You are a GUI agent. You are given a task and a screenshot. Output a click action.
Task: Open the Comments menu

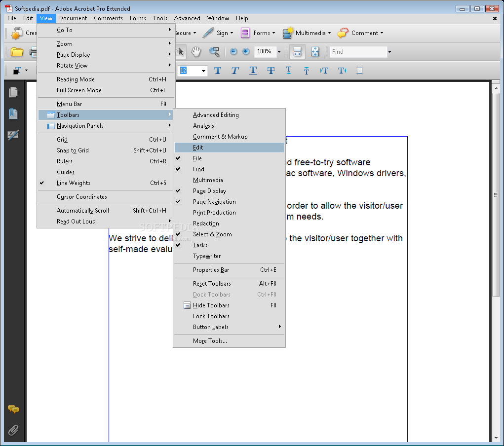pyautogui.click(x=108, y=18)
